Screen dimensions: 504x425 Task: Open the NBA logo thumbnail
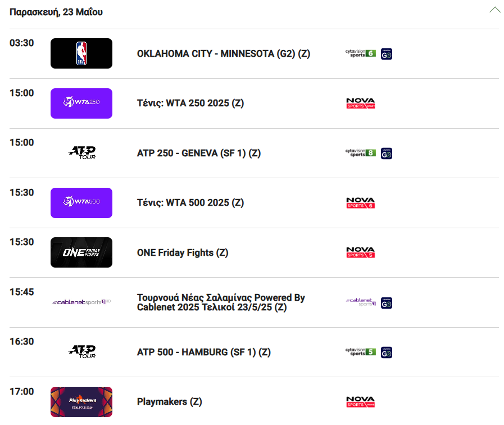tap(81, 53)
